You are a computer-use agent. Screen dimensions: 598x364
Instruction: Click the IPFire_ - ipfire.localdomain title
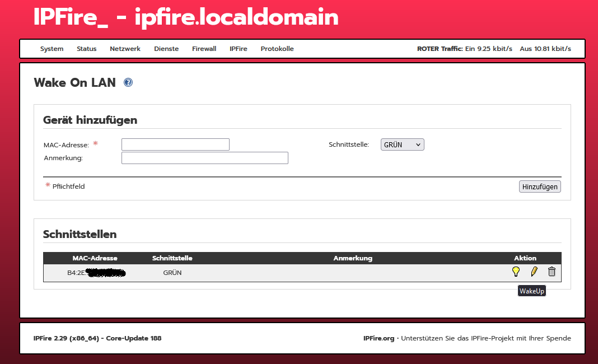[186, 17]
